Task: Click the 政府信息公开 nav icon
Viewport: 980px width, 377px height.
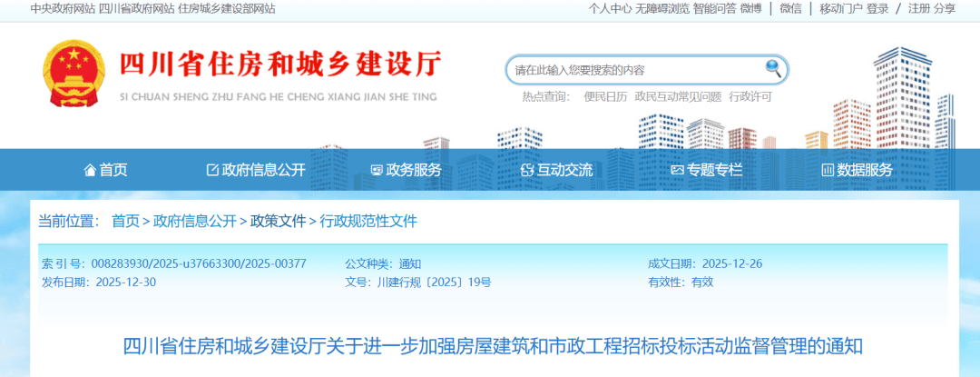Action: [x=212, y=170]
